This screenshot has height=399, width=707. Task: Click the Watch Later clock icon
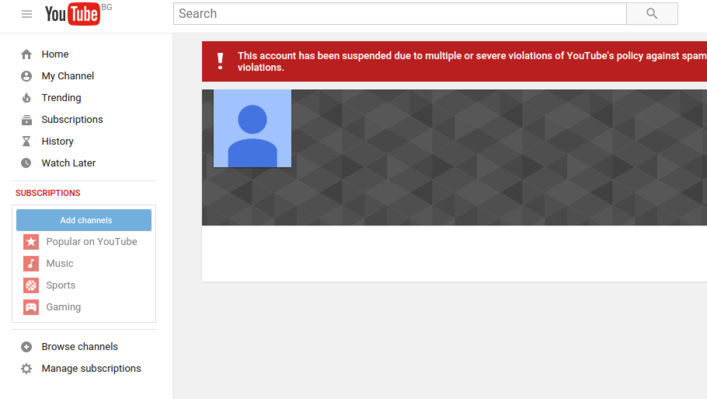(x=26, y=163)
